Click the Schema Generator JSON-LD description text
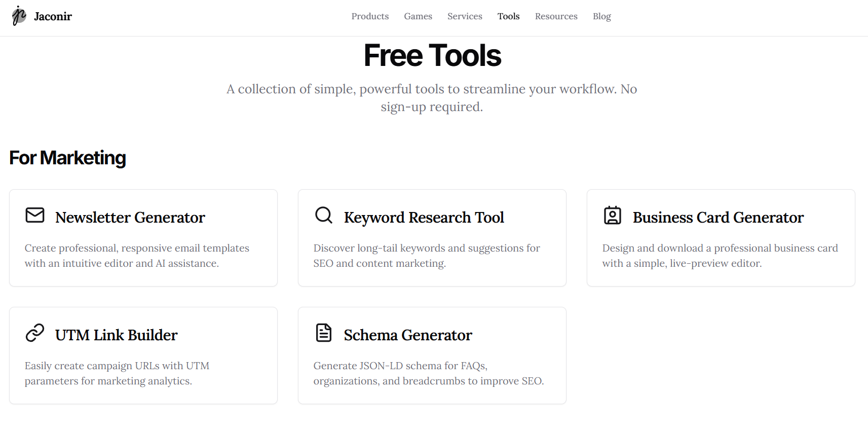Screen dimensions: 868x426 pos(429,373)
